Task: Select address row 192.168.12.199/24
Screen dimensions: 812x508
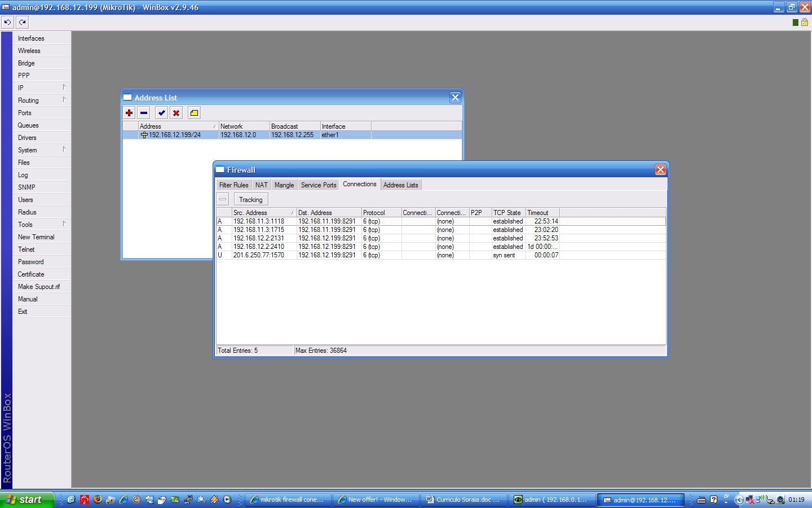Action: (x=292, y=135)
